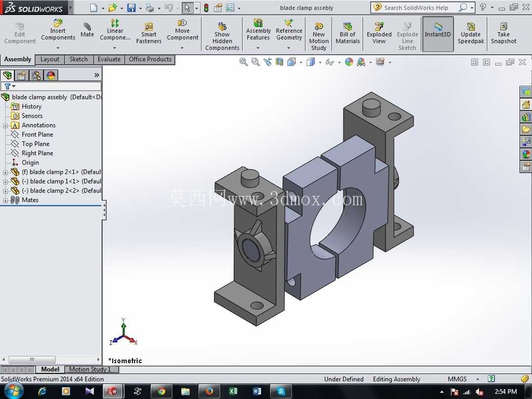532x399 pixels.
Task: Click the Rebuild traffic light icon
Action: coord(206,8)
